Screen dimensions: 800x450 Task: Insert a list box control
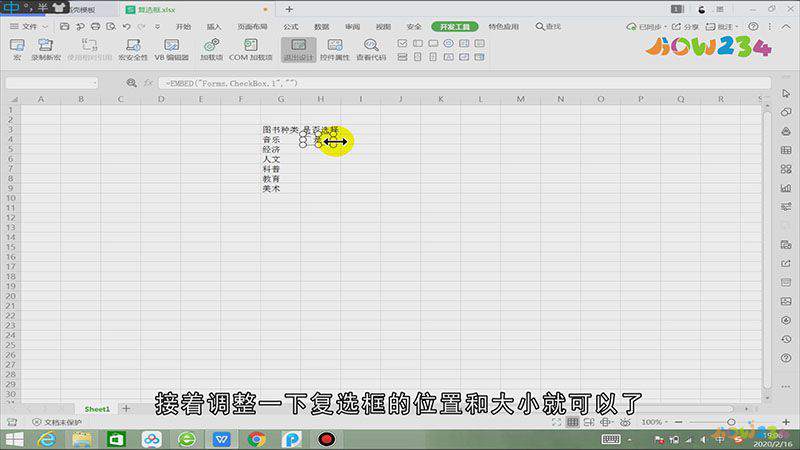(464, 43)
